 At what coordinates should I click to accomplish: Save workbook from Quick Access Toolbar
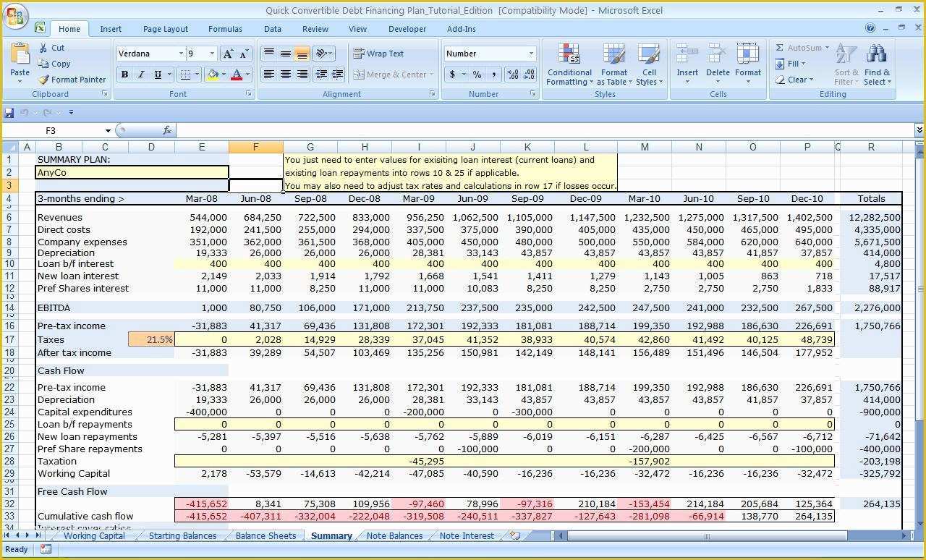coord(9,112)
